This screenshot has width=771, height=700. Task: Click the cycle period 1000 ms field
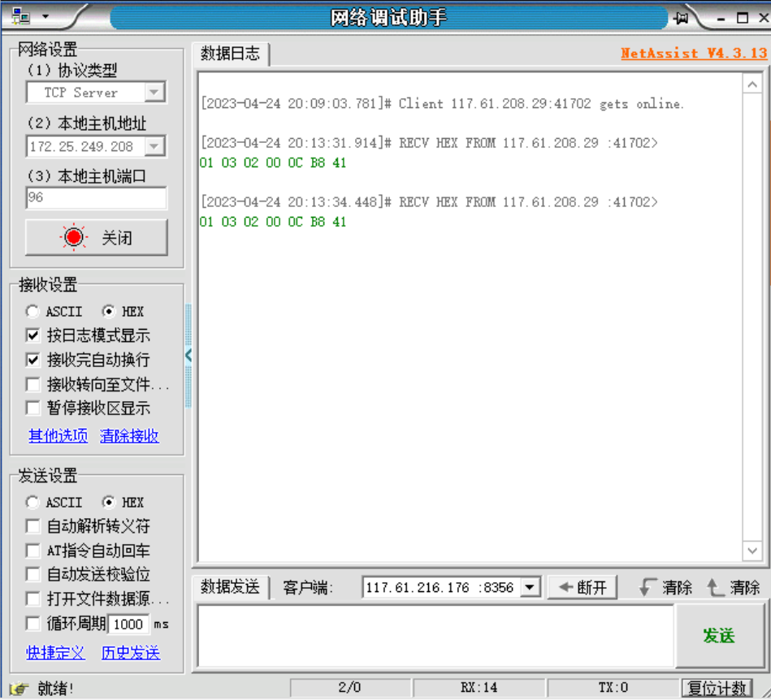pyautogui.click(x=128, y=624)
